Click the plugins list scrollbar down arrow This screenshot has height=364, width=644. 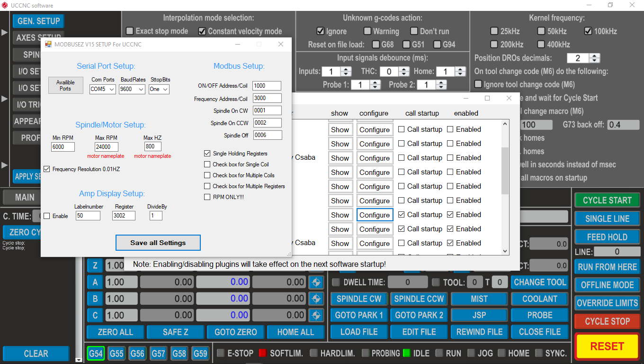coord(505,251)
